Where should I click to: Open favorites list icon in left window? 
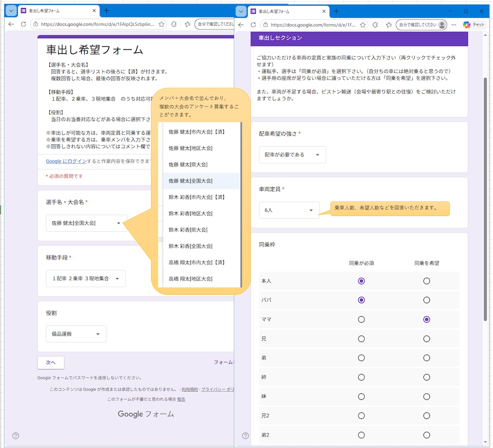coord(188,24)
